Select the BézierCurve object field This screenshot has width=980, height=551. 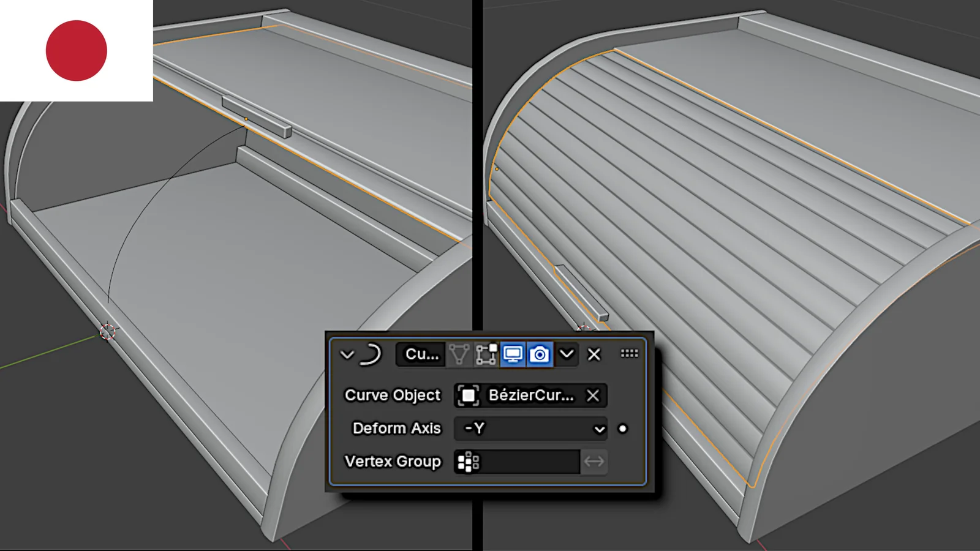(530, 395)
